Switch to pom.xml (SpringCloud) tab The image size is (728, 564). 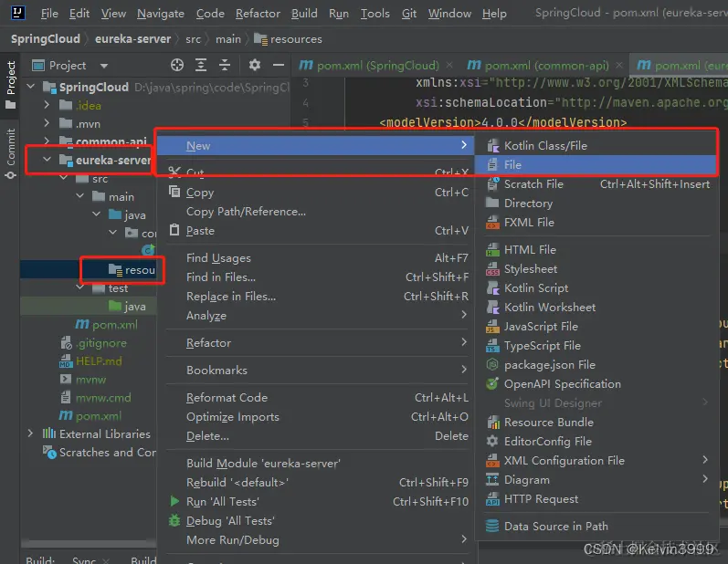[x=369, y=66]
